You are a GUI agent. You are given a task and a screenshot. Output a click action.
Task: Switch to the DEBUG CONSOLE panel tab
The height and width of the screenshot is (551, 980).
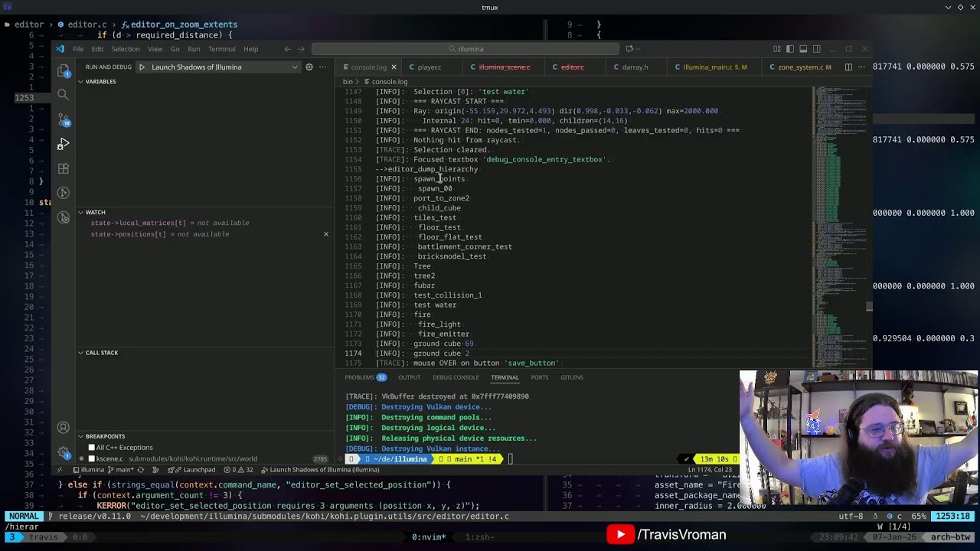(456, 377)
